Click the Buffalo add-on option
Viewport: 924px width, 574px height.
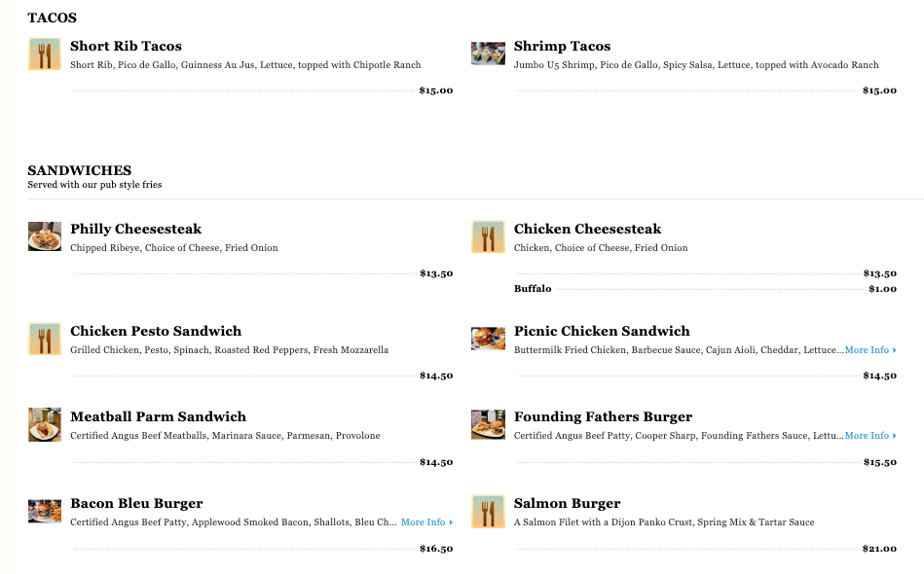pyautogui.click(x=533, y=289)
